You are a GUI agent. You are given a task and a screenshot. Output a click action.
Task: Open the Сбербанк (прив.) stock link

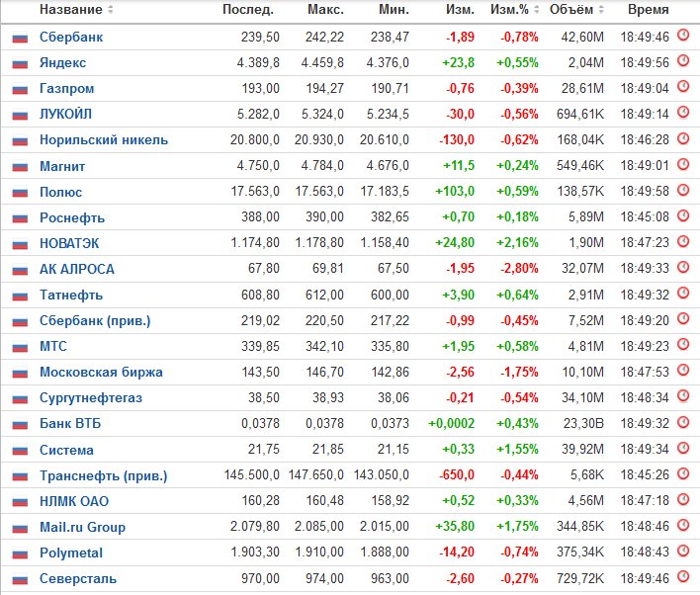[95, 321]
